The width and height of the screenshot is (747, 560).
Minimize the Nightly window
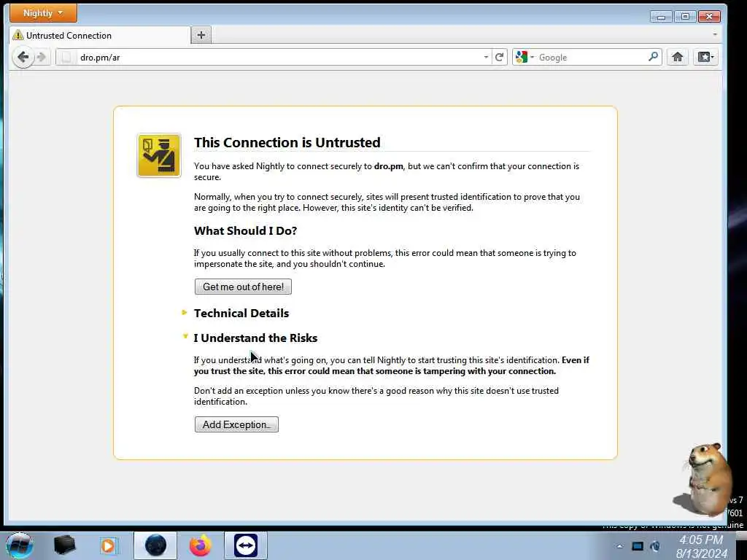pos(661,17)
